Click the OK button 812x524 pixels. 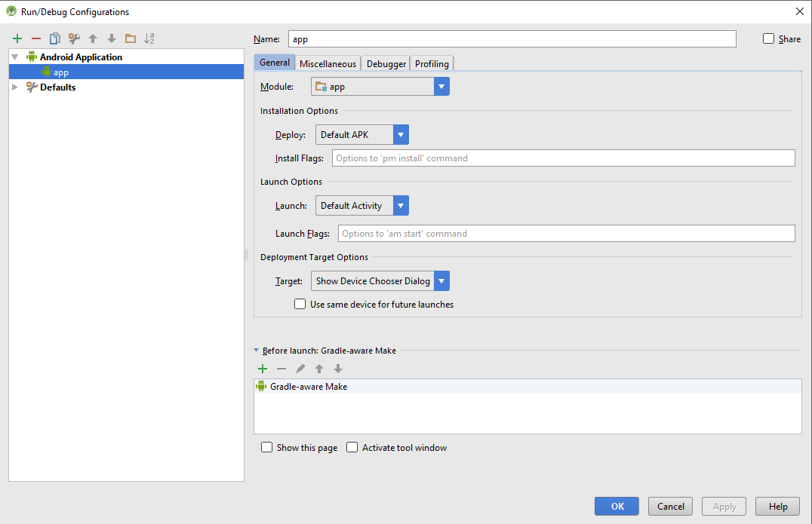(617, 506)
